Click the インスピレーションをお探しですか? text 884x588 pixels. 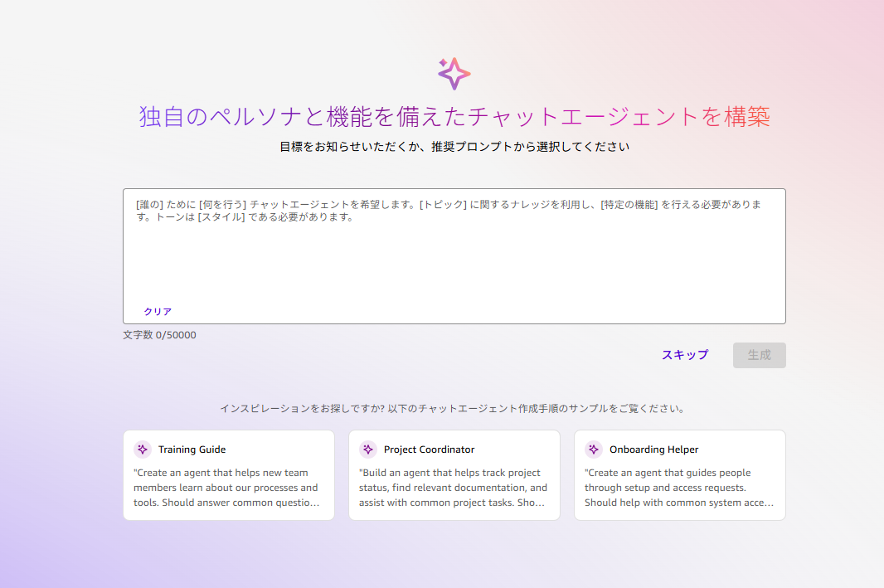pos(454,409)
